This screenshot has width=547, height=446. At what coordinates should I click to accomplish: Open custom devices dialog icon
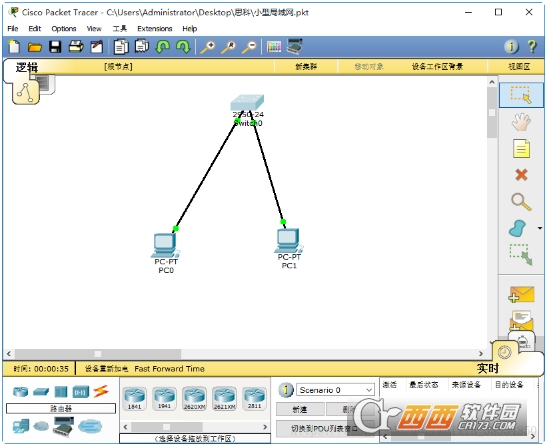click(x=295, y=46)
